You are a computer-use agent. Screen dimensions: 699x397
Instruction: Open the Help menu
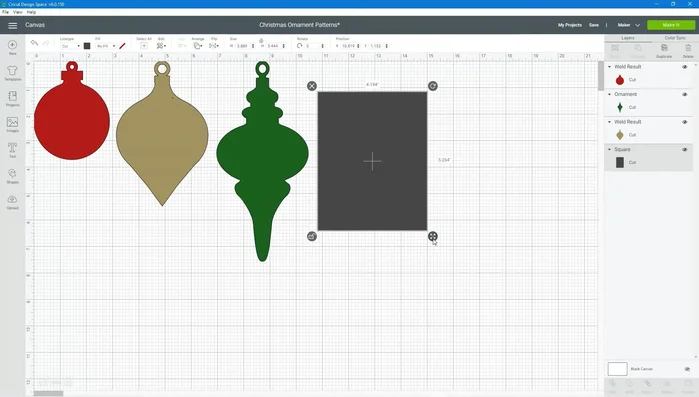31,12
